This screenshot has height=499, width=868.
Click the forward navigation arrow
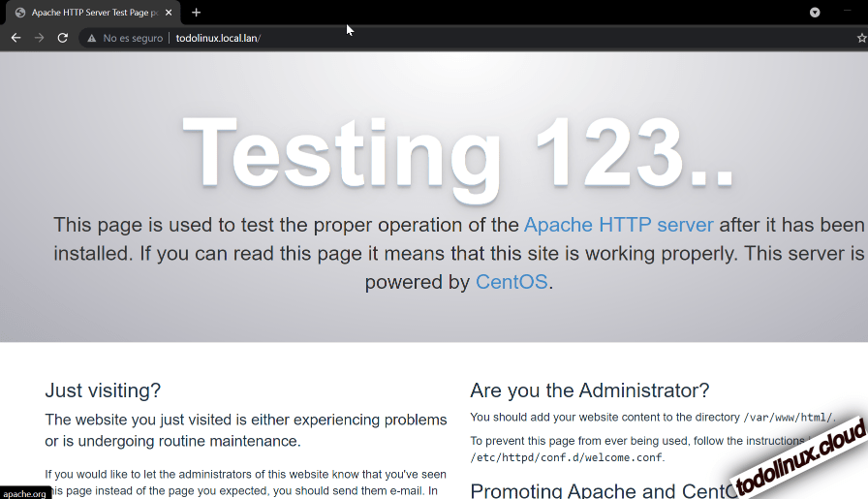(40, 38)
